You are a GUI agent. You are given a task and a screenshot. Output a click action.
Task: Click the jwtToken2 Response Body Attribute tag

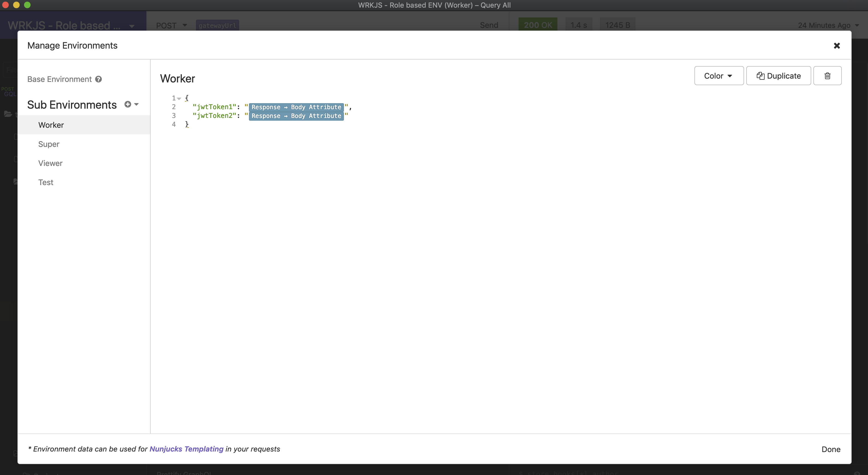(x=296, y=116)
